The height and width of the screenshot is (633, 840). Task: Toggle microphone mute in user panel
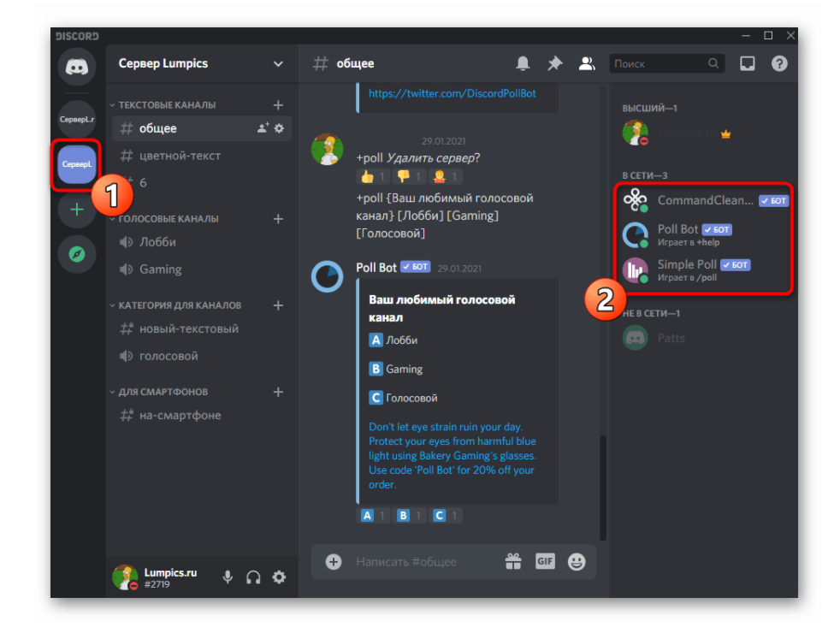click(x=228, y=577)
